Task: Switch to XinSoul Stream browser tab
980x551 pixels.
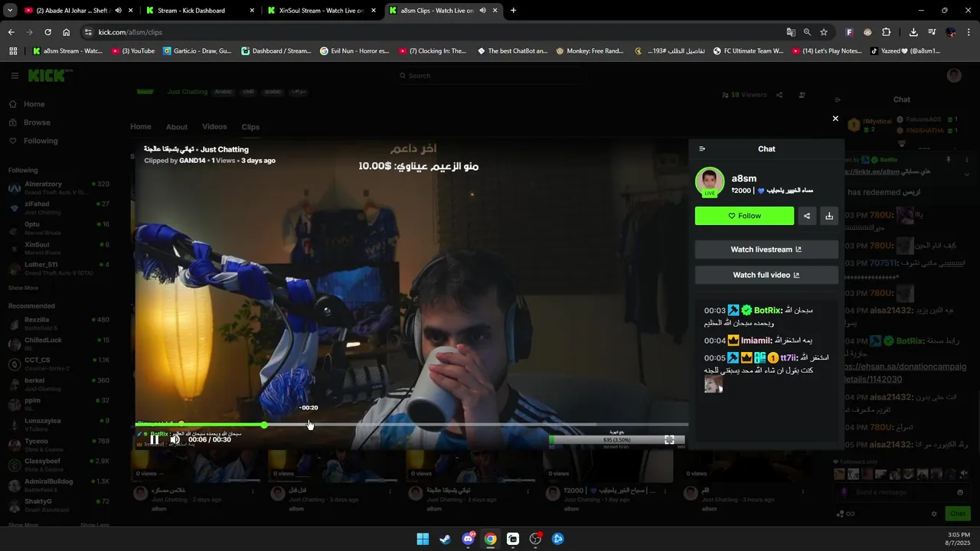Action: point(321,11)
